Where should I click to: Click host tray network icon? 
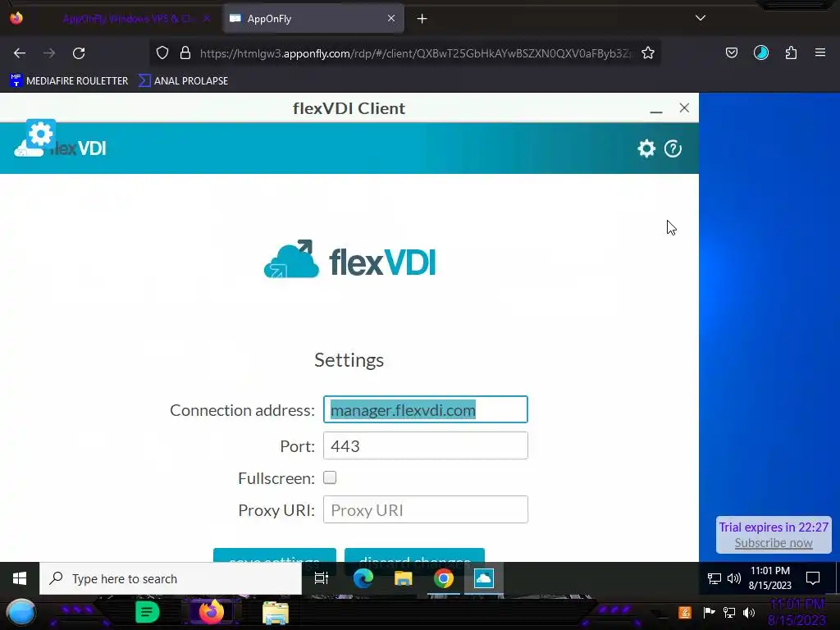click(729, 612)
